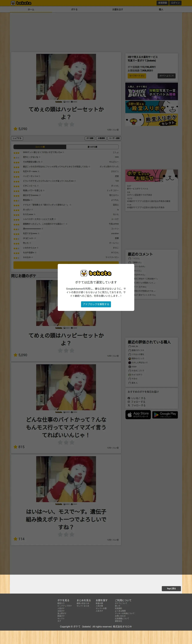The height and width of the screenshot is (644, 192).
Task: Open footer link 新着お題
Action: coord(99,603)
